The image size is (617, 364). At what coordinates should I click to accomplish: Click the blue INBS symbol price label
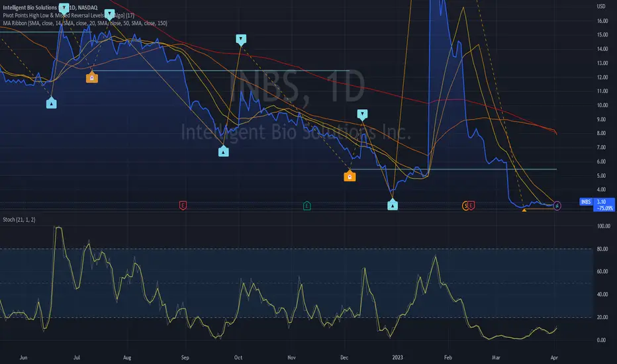tap(586, 202)
